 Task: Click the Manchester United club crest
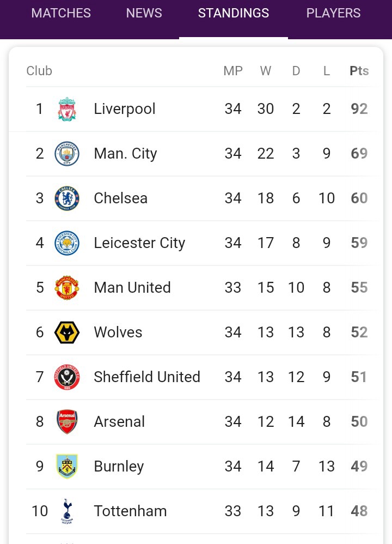67,288
